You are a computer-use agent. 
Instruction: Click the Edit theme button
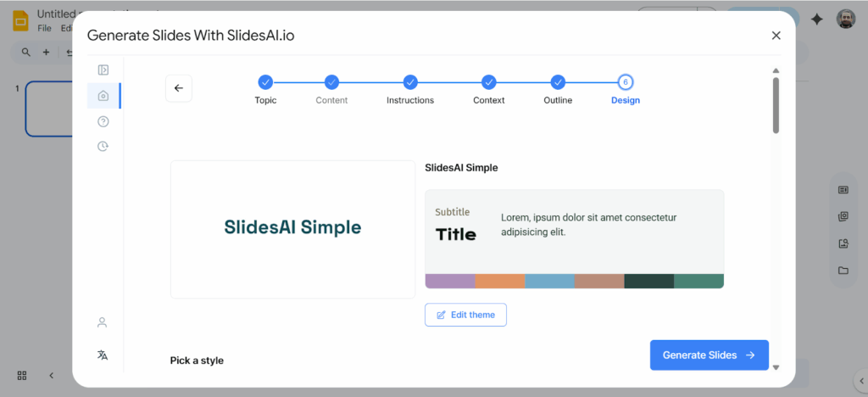click(465, 315)
